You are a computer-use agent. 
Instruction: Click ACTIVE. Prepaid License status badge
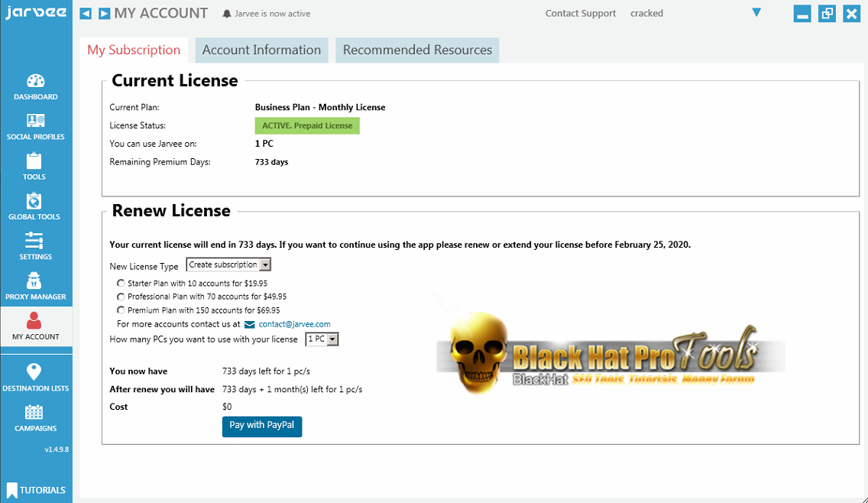[307, 125]
